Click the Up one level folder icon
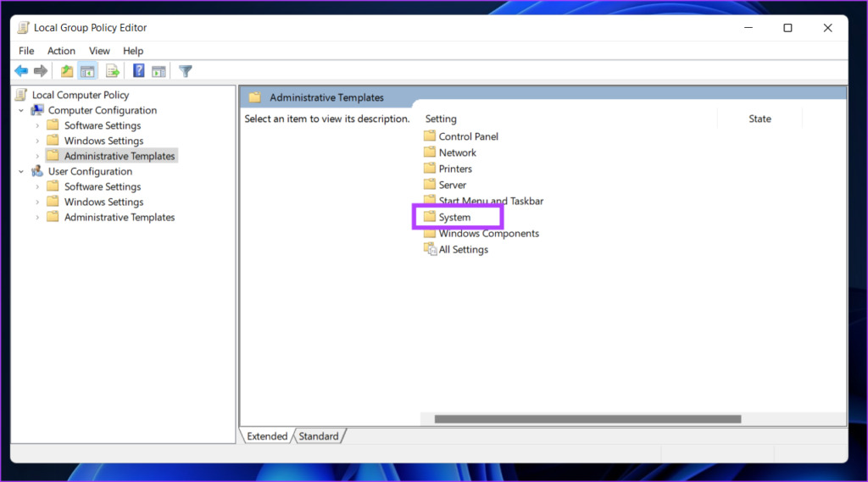 (x=67, y=71)
